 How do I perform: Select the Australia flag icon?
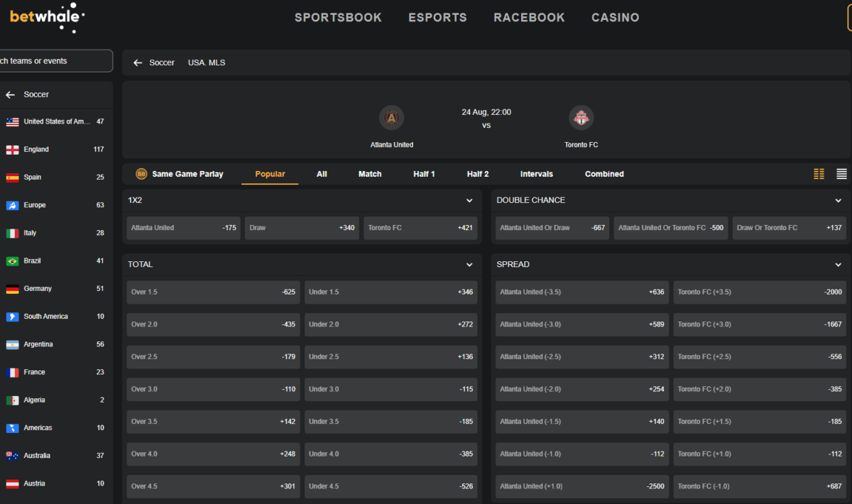click(x=12, y=456)
